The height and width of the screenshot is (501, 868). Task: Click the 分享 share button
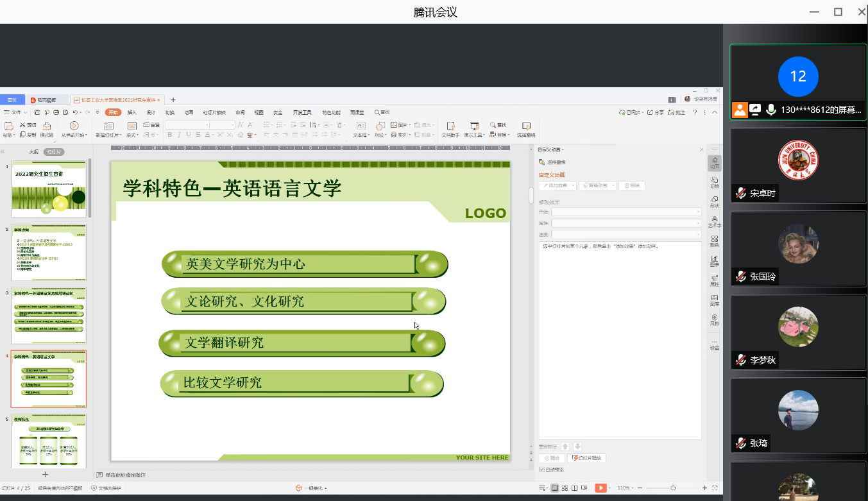(x=656, y=112)
